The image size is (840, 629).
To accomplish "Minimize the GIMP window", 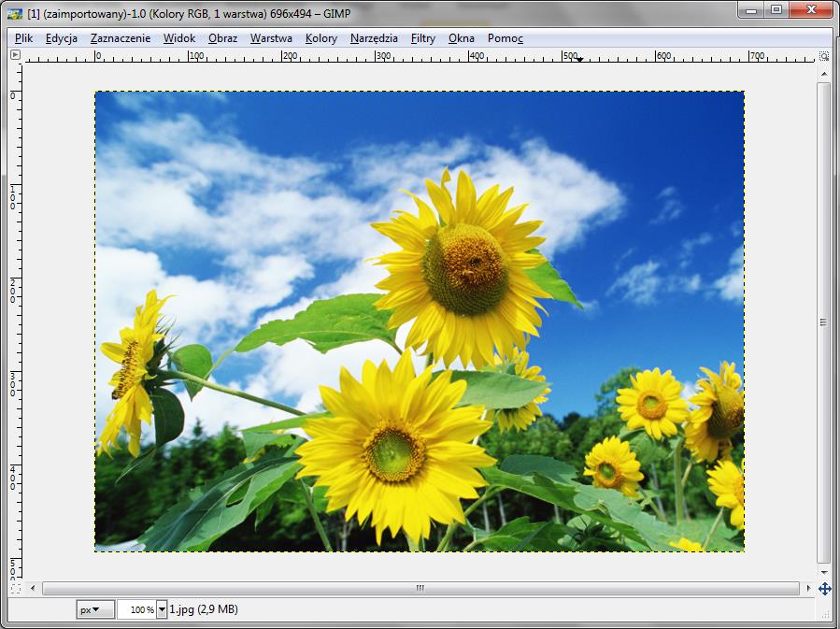I will [x=751, y=10].
